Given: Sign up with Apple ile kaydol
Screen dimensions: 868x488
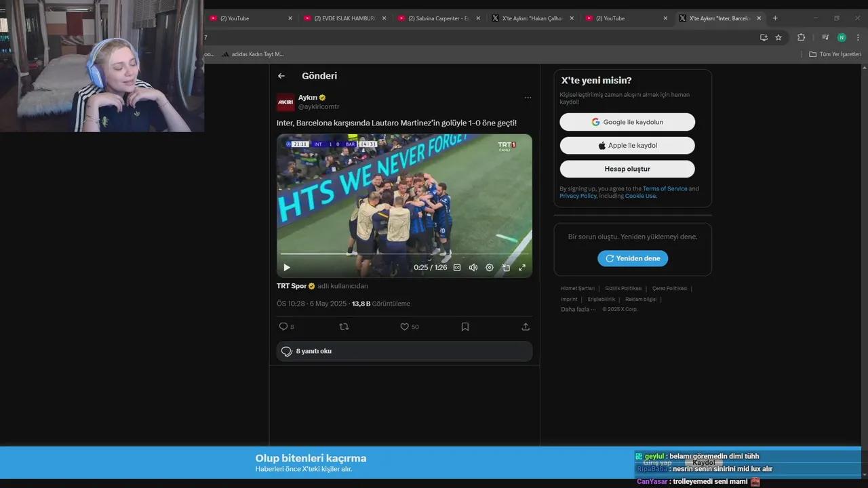Looking at the screenshot, I should [x=627, y=146].
